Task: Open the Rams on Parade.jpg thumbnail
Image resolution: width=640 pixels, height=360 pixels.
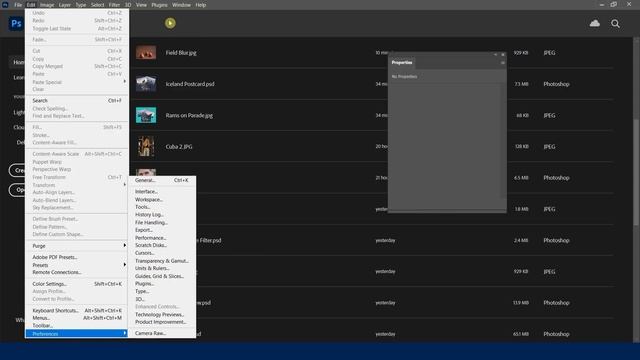Action: (x=146, y=115)
